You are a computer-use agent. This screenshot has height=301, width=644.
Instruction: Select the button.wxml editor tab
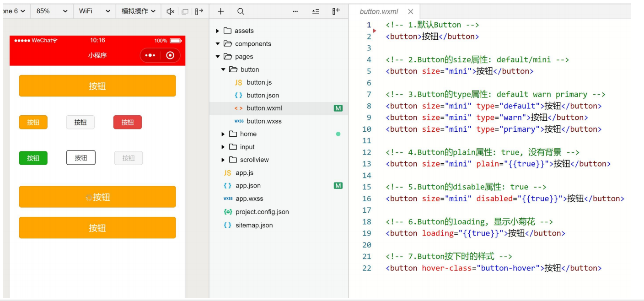[379, 11]
